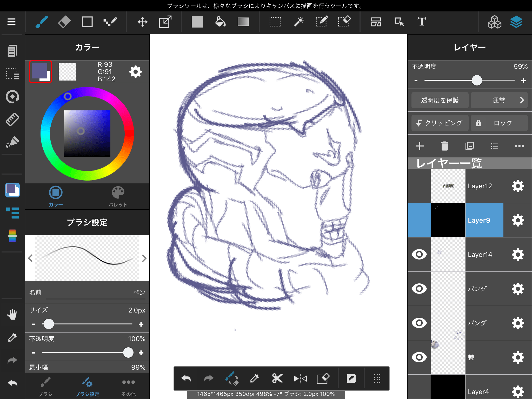
Task: Show the hidden Layer12
Action: pos(419,186)
